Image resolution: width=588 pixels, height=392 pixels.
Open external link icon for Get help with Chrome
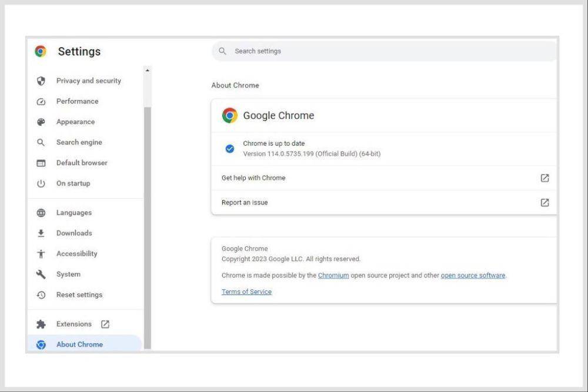(545, 178)
